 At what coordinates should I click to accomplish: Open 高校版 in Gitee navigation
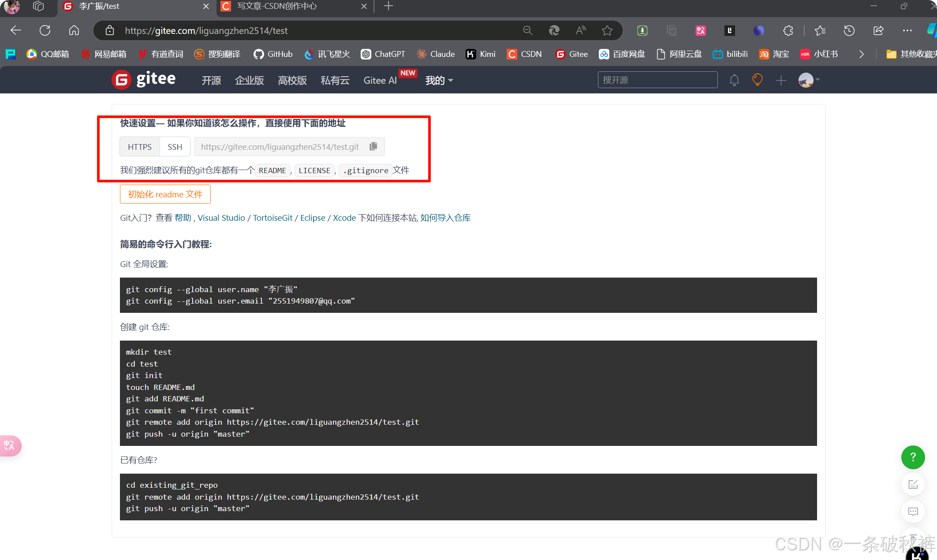(292, 80)
